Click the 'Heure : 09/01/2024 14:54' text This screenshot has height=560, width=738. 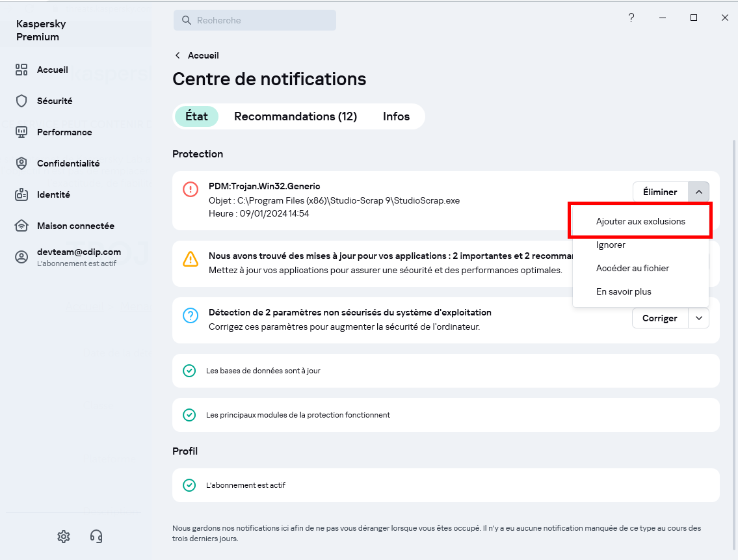point(259,213)
